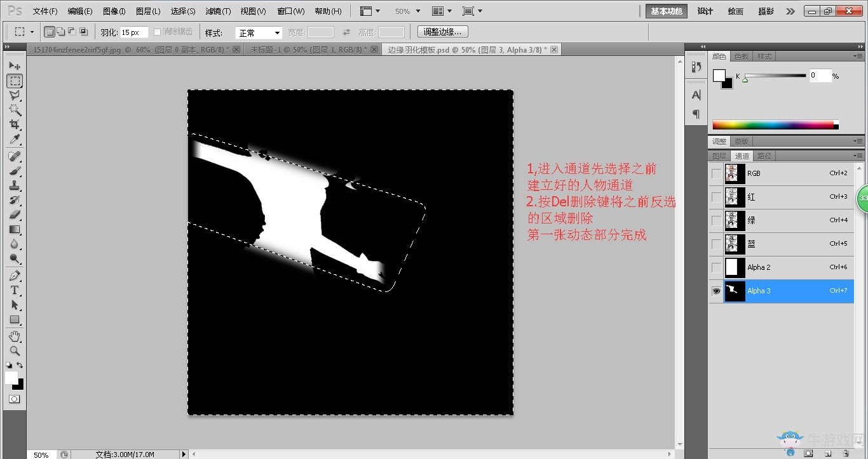
Task: Reset default foreground and background colors
Action: [9, 365]
